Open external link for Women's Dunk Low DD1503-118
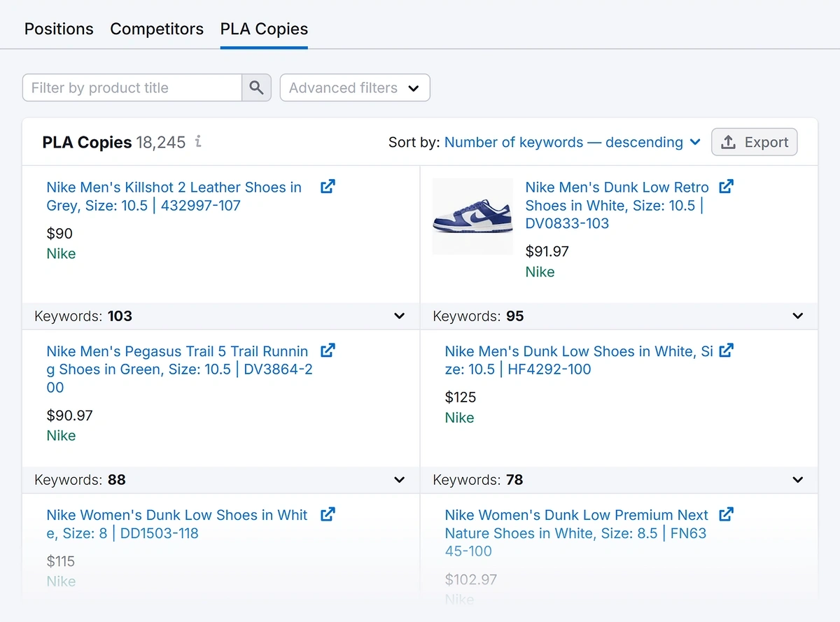The width and height of the screenshot is (840, 622). [x=328, y=514]
